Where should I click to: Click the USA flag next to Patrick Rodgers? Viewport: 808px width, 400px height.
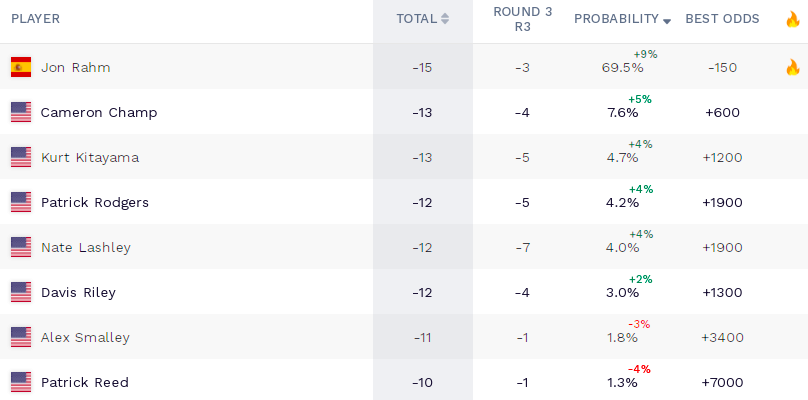click(x=21, y=202)
